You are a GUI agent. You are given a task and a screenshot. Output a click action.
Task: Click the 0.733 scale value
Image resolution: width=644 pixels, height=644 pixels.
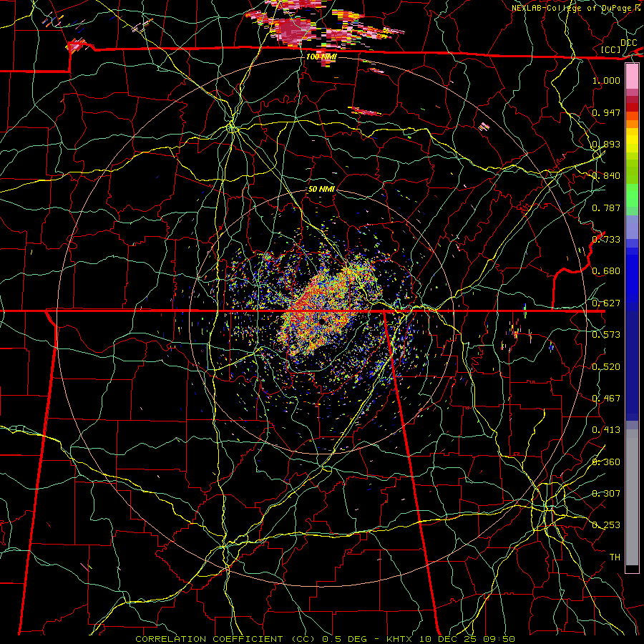point(606,240)
